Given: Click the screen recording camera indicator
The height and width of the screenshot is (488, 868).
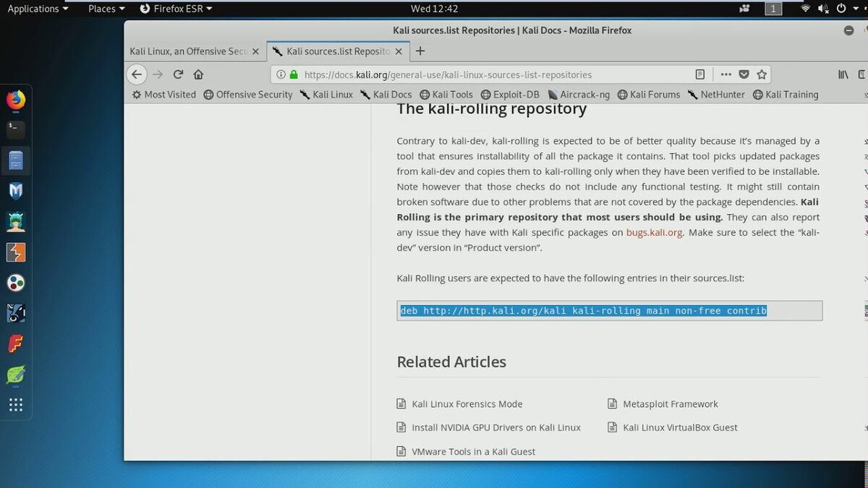Looking at the screenshot, I should (745, 9).
